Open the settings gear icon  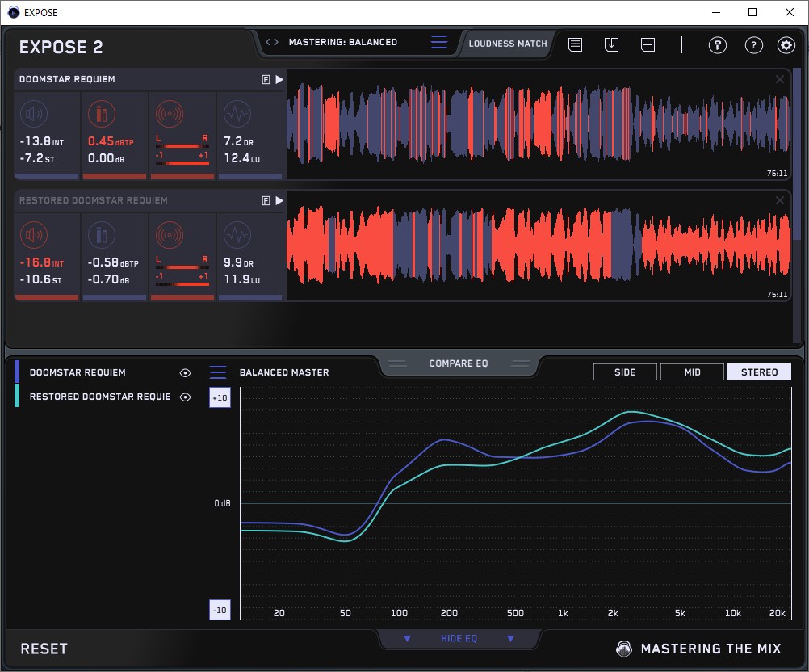pyautogui.click(x=786, y=45)
